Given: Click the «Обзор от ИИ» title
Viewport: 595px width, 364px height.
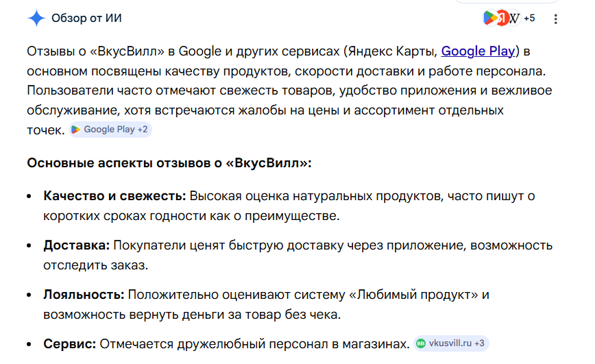Looking at the screenshot, I should pyautogui.click(x=87, y=19).
